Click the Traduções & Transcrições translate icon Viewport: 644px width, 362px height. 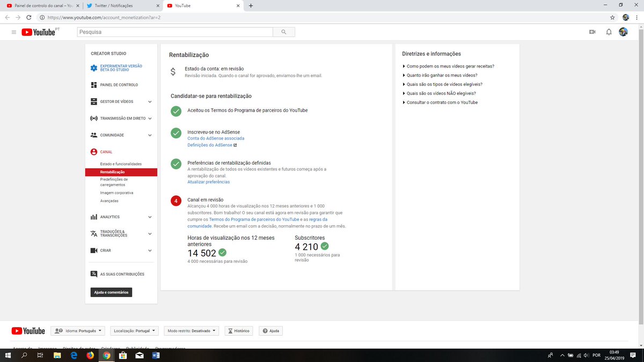coord(94,234)
